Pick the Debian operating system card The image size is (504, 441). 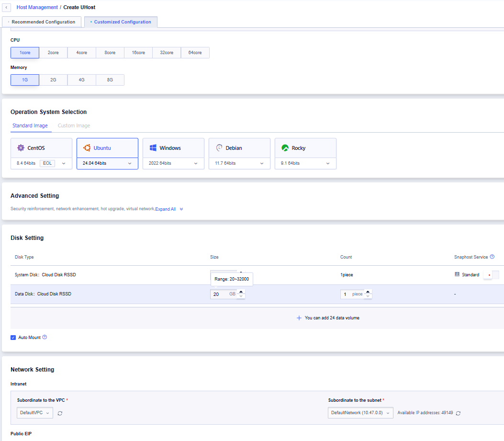(x=239, y=148)
